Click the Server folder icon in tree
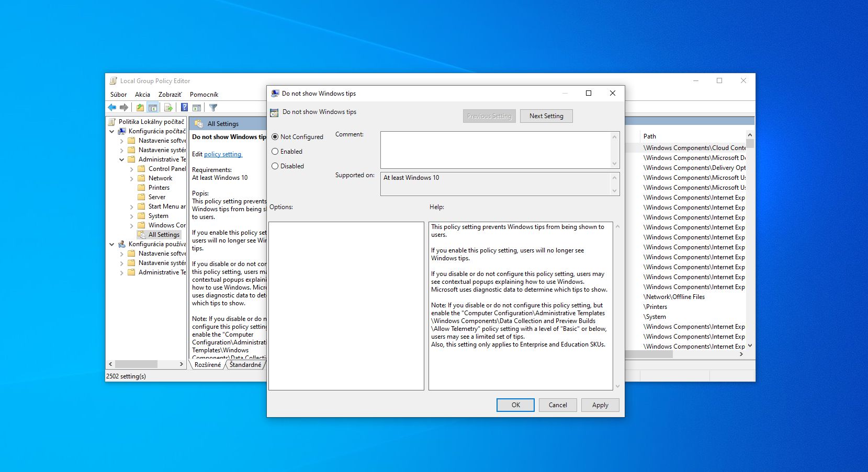 (x=141, y=197)
